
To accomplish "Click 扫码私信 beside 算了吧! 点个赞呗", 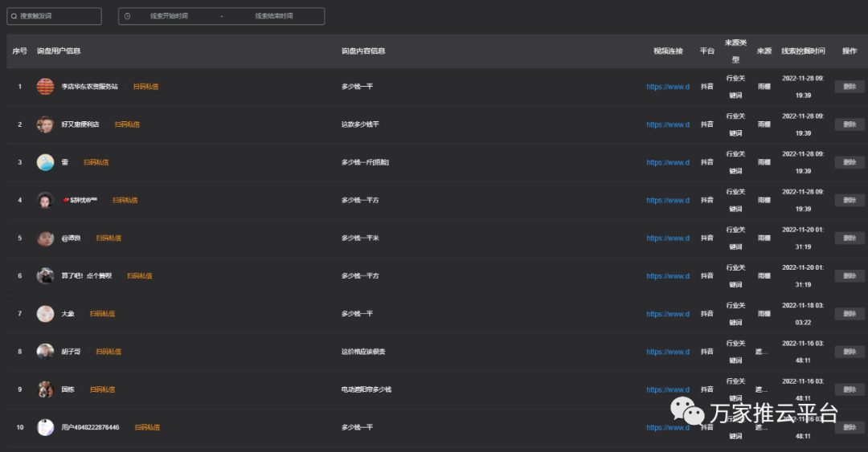I will (139, 276).
